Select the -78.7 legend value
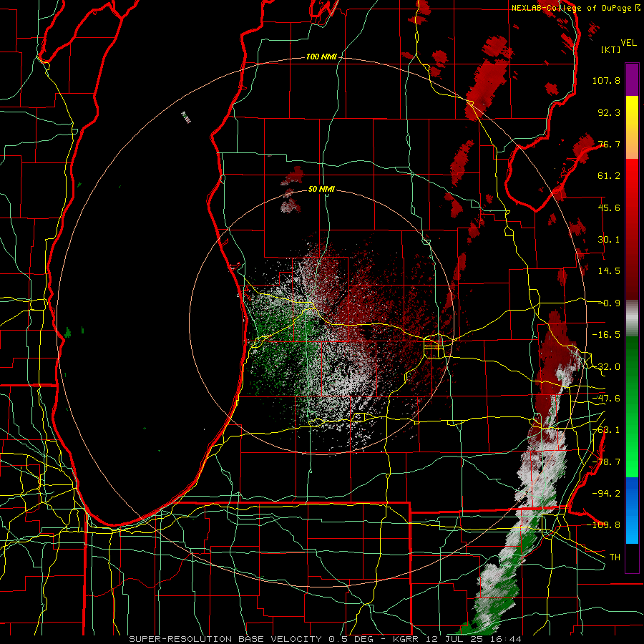This screenshot has height=644, width=644. [x=606, y=462]
